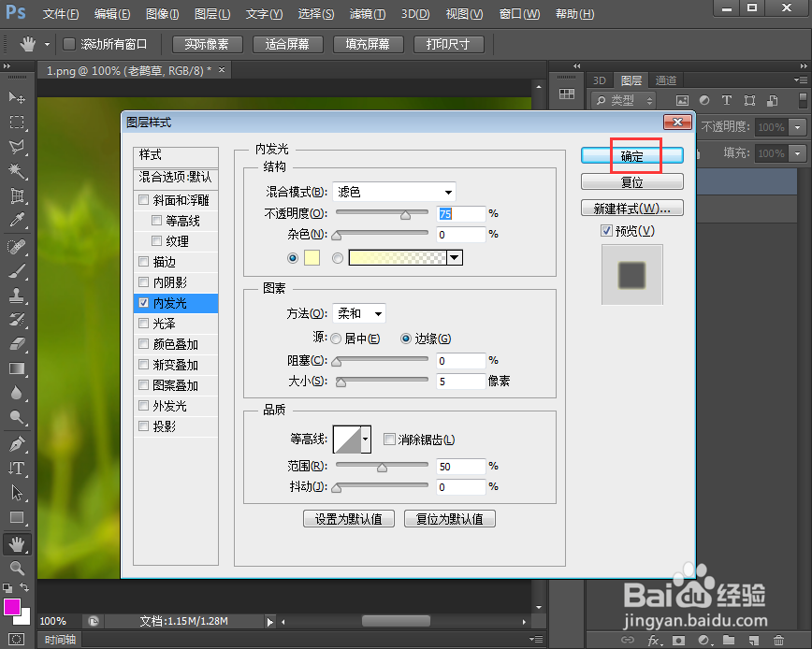Switch to the 通道 tab
The height and width of the screenshot is (649, 812).
[668, 79]
